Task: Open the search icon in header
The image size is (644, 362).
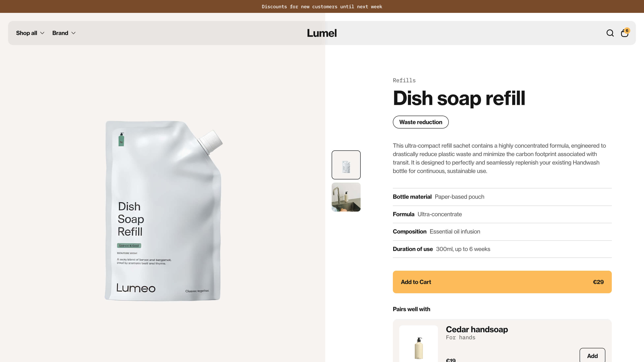Action: click(x=610, y=33)
